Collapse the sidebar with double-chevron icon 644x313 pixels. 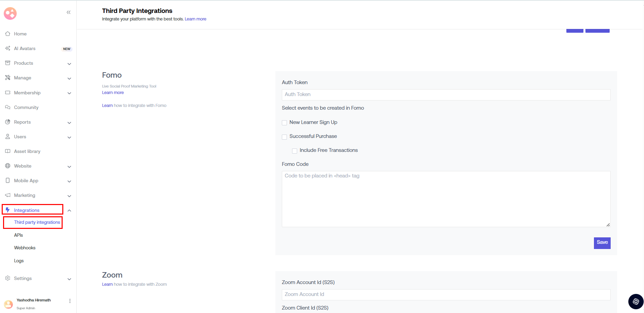(x=68, y=13)
